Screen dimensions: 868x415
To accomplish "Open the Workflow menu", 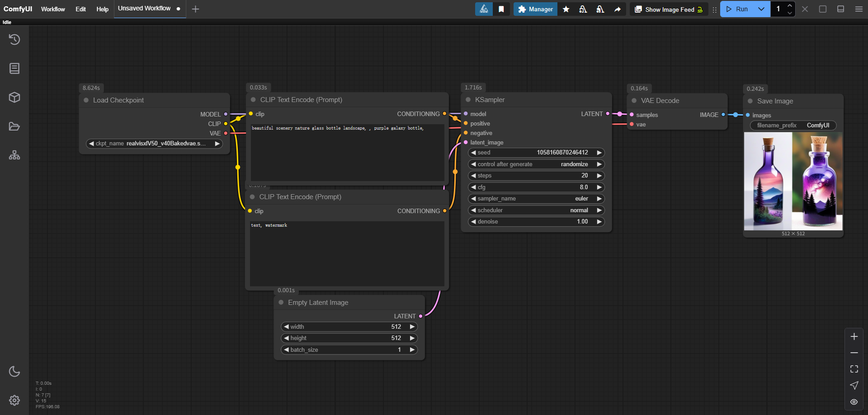I will 53,9.
